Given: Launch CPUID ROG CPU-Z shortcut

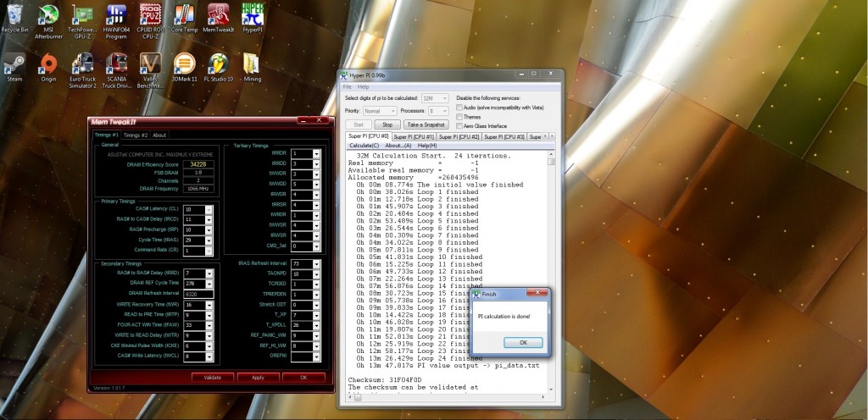Looking at the screenshot, I should [x=150, y=21].
